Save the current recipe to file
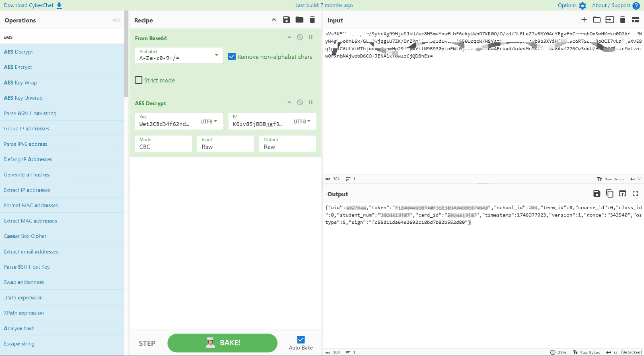This screenshot has height=356, width=644. 286,20
